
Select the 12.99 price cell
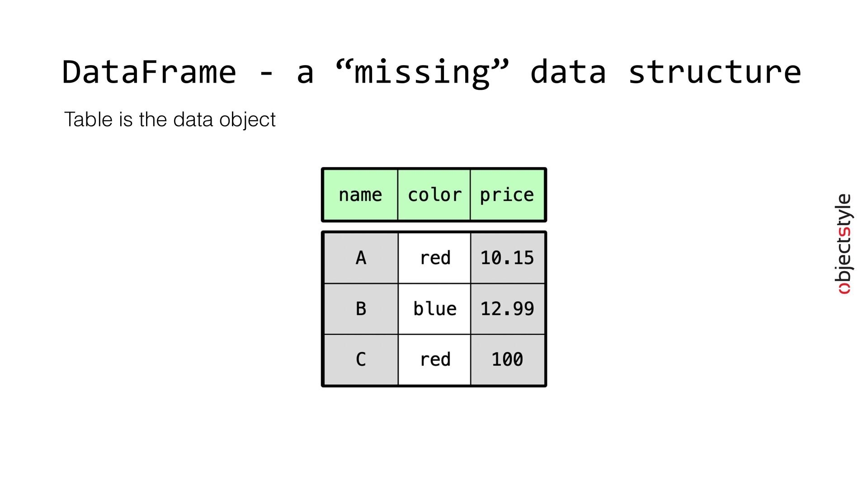point(507,309)
